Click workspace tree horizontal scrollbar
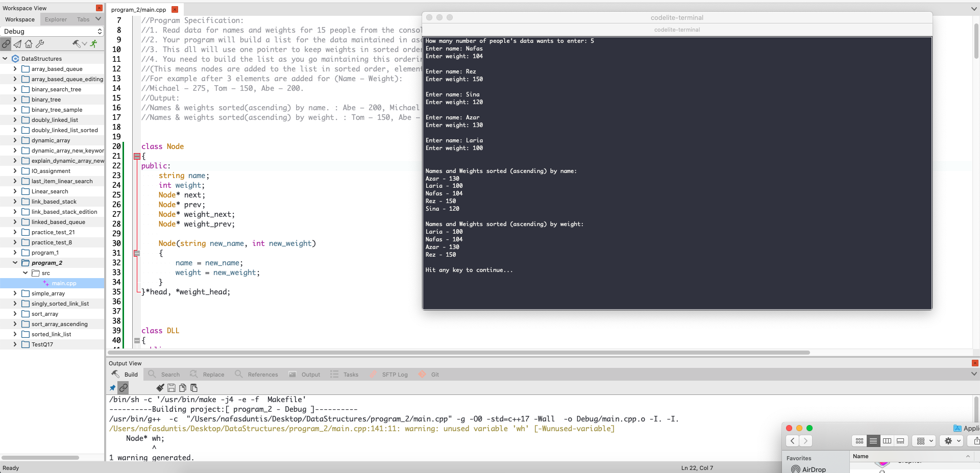This screenshot has height=473, width=980. coord(41,458)
